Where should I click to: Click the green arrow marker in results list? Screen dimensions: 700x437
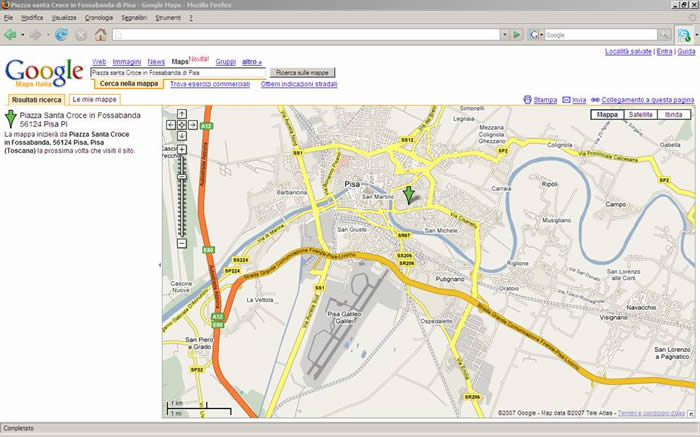(10, 119)
